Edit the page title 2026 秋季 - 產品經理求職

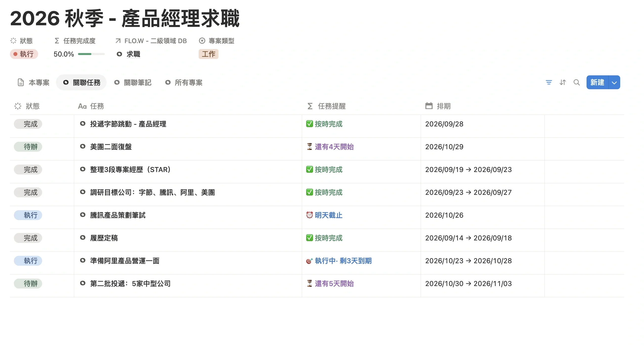pyautogui.click(x=125, y=18)
